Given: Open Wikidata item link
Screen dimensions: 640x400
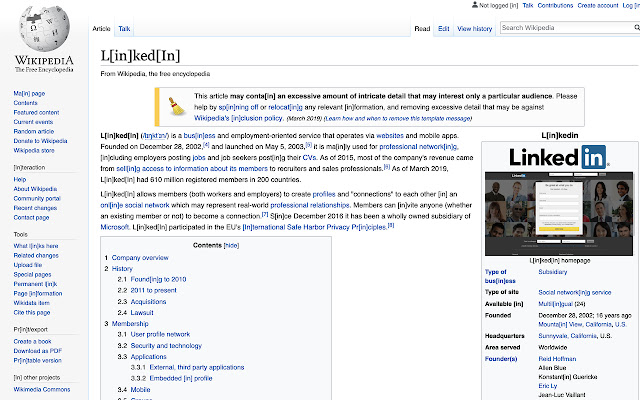Looking at the screenshot, I should tap(31, 303).
